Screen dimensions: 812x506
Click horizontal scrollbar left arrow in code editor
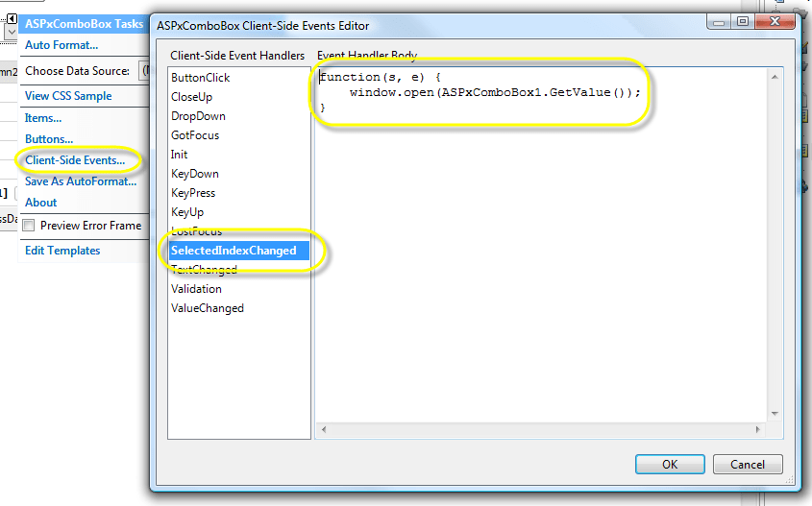tap(324, 429)
